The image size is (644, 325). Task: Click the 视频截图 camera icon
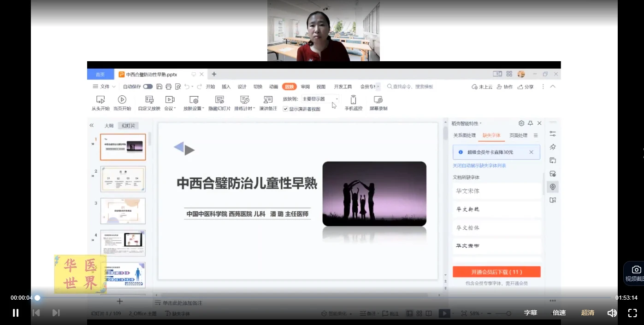[x=636, y=270]
